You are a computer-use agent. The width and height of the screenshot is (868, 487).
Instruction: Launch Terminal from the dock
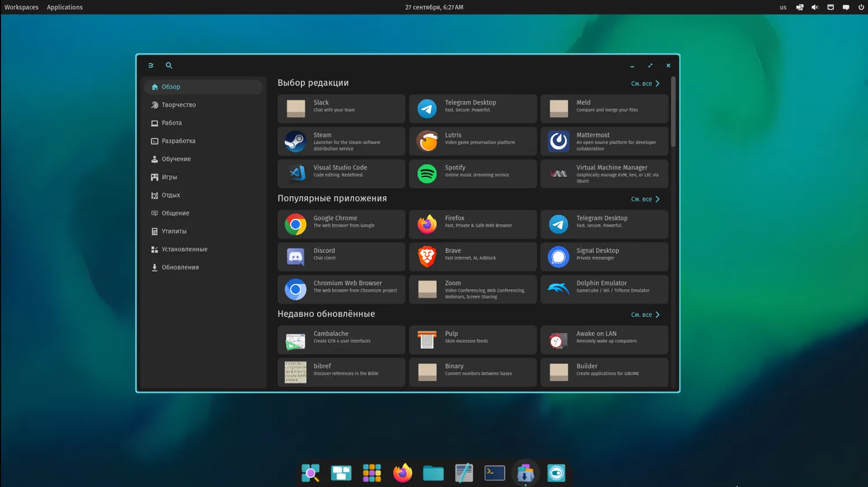[x=495, y=473]
